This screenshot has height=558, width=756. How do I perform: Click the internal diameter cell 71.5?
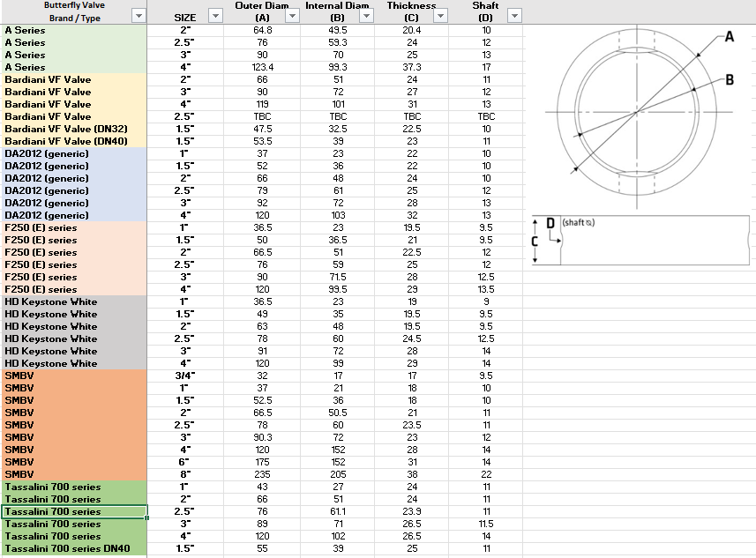click(338, 277)
